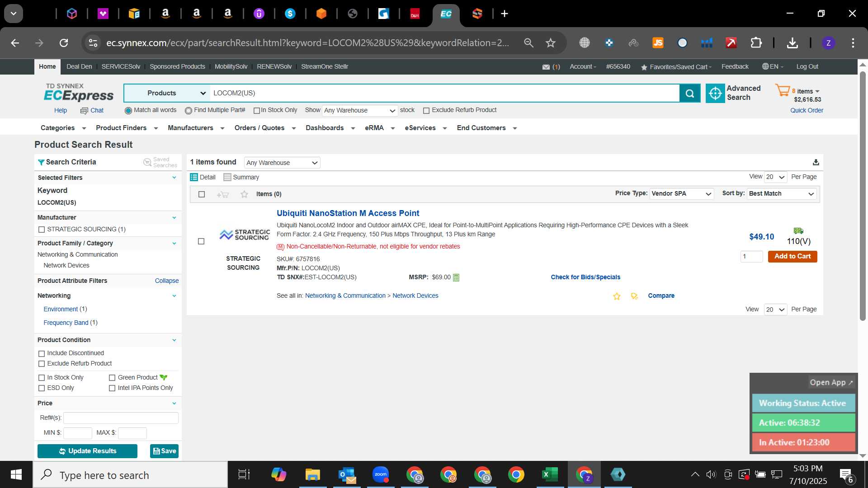
Task: Tick the Green Product checkbox
Action: click(x=112, y=378)
